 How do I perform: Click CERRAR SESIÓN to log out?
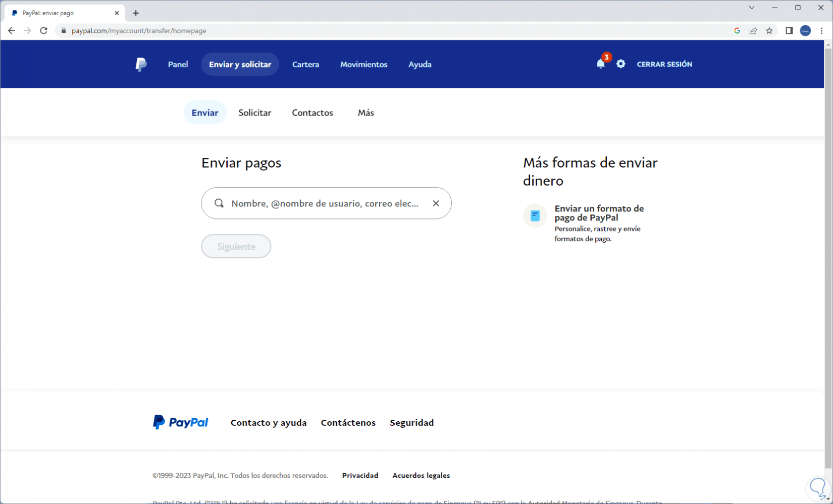pyautogui.click(x=664, y=64)
